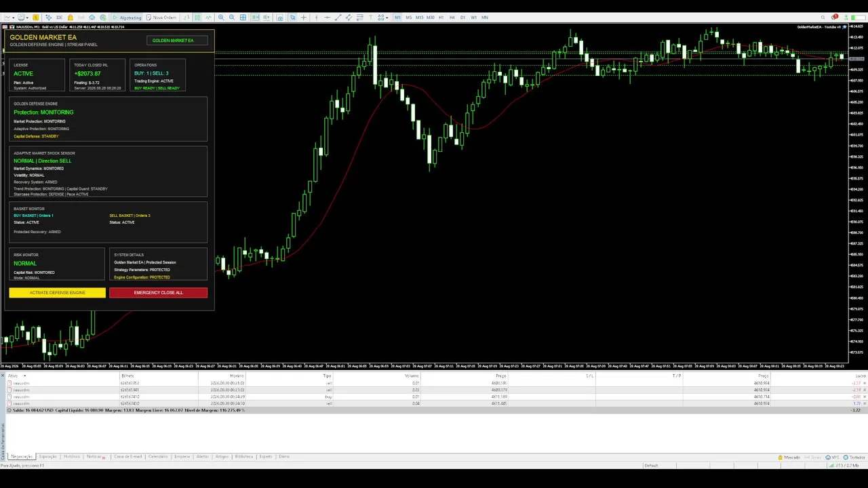The width and height of the screenshot is (868, 488).
Task: Click EMERGENCY CLOSE ALL button
Action: click(x=158, y=293)
